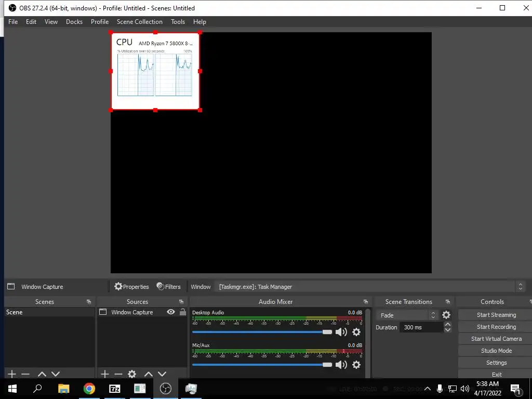Open the Docks menu
The height and width of the screenshot is (399, 532).
point(74,22)
